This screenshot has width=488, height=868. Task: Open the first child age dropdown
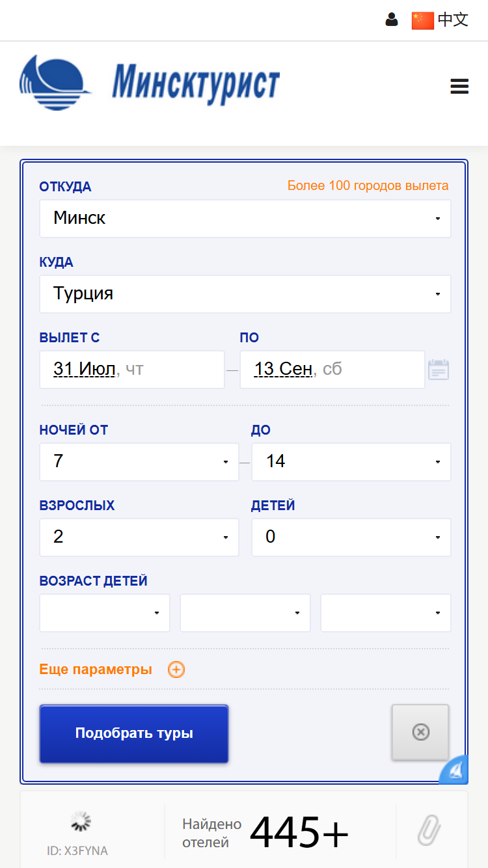pos(105,613)
